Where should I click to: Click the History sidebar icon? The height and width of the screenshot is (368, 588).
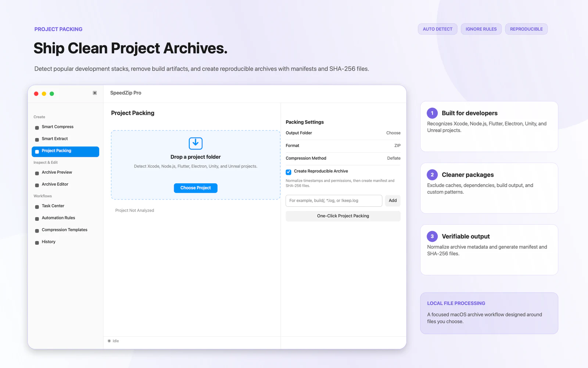coord(37,243)
